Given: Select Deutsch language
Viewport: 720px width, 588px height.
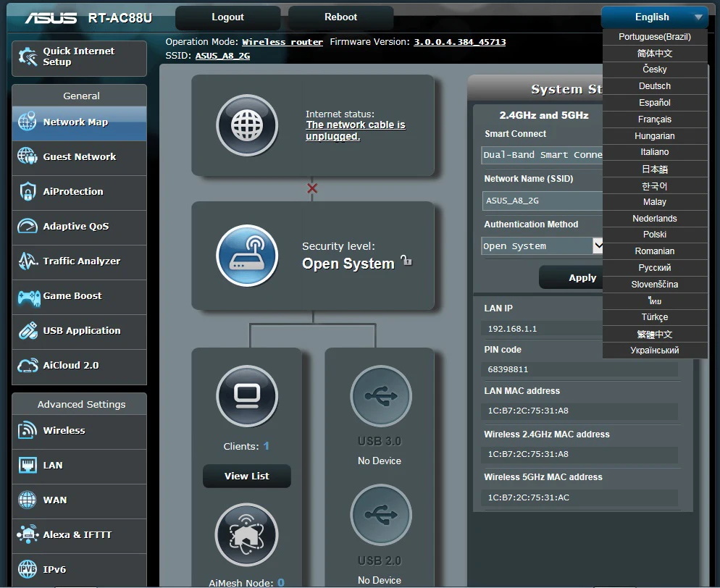Looking at the screenshot, I should [x=655, y=86].
